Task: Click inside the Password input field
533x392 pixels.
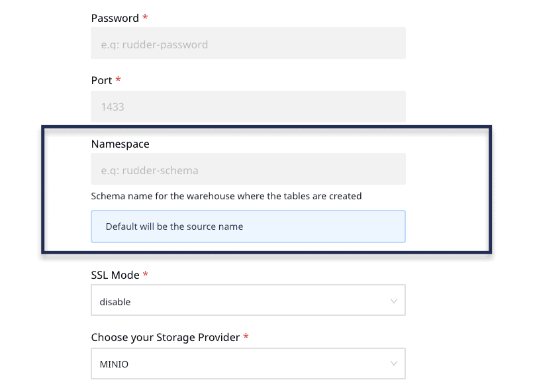Action: click(248, 42)
